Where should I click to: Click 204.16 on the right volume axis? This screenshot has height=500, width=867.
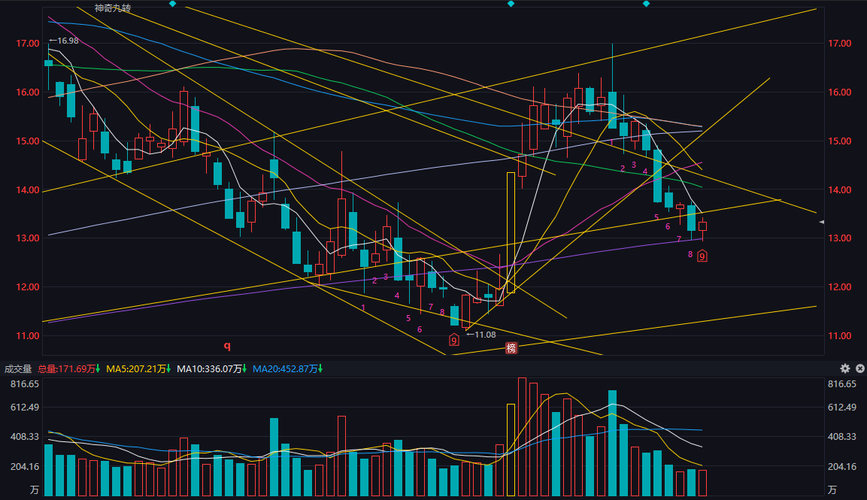point(842,467)
